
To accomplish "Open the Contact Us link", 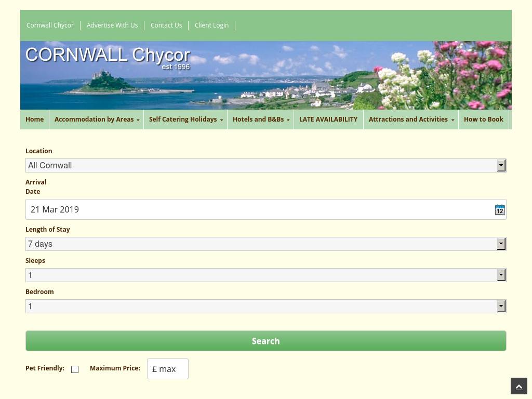I will point(166,25).
